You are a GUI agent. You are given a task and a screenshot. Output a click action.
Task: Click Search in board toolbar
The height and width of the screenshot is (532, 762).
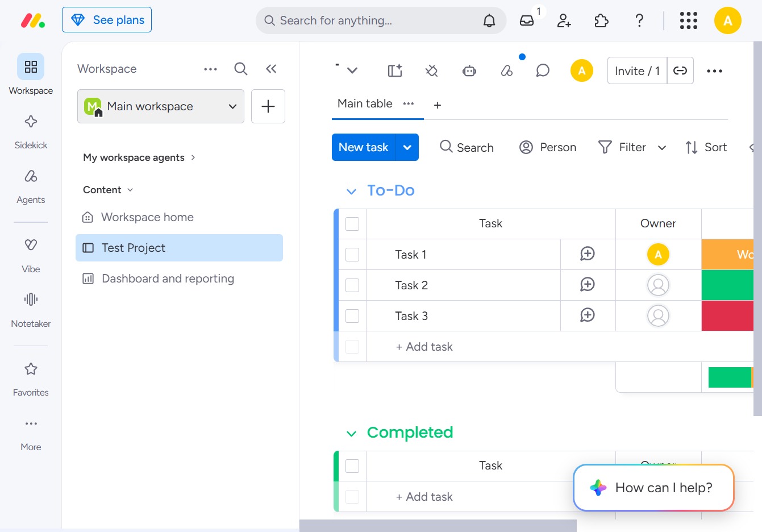coord(467,148)
